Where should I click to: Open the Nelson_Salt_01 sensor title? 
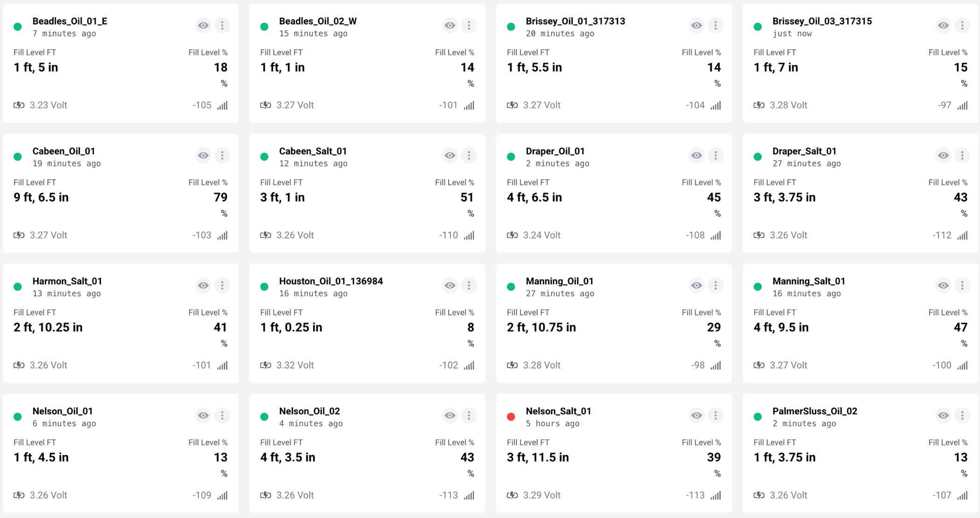tap(558, 411)
